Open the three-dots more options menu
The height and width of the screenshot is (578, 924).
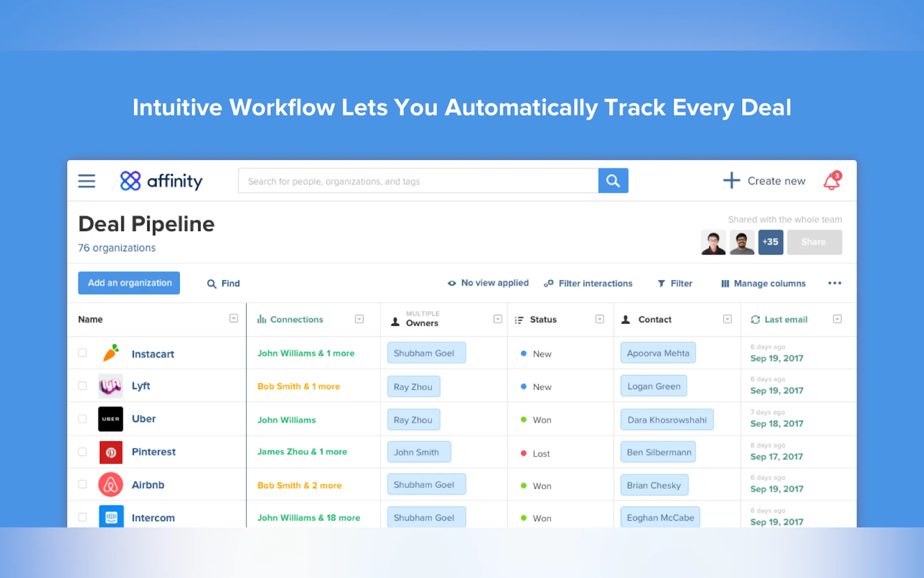[834, 283]
